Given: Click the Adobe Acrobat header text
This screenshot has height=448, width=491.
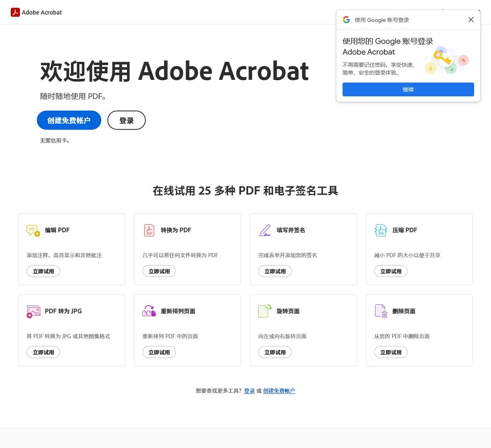Looking at the screenshot, I should (x=42, y=12).
